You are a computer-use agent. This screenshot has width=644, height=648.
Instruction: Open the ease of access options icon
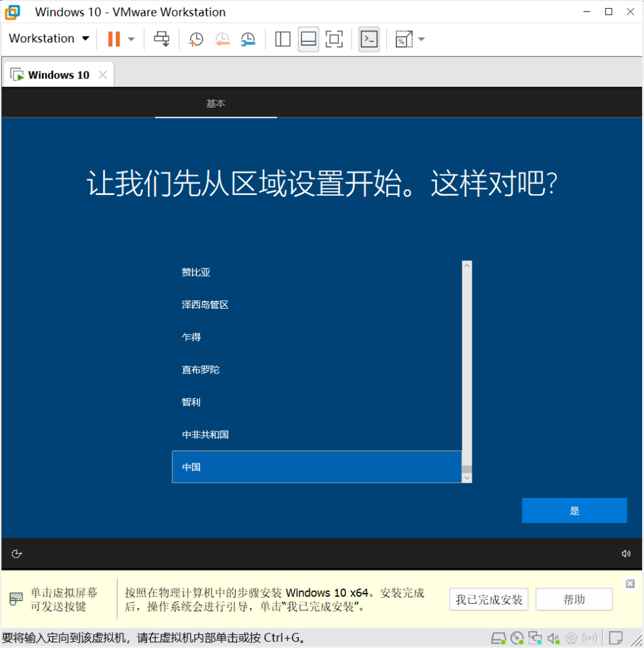(x=16, y=554)
